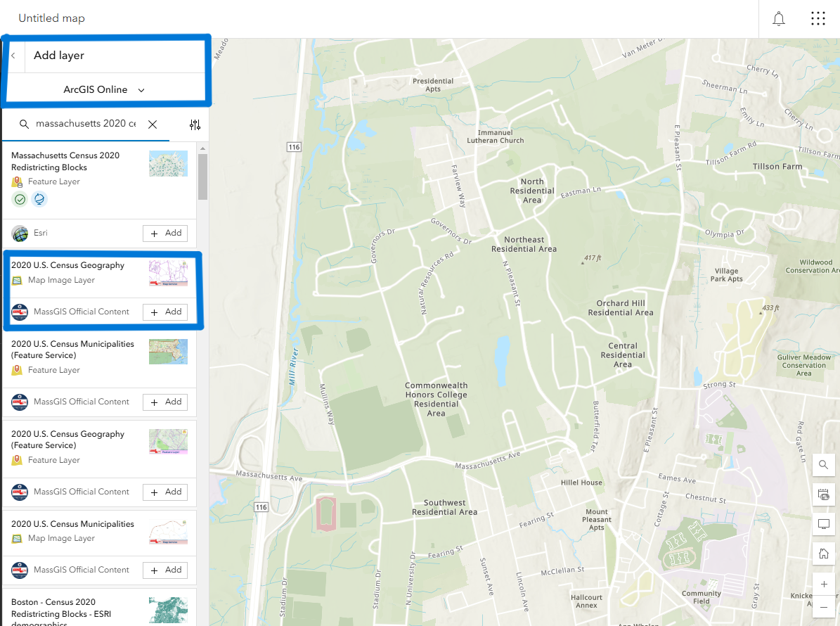This screenshot has height=626, width=840.
Task: Open Massachusetts Census 2020 Redistricting Blocks thumbnail
Action: 168,163
